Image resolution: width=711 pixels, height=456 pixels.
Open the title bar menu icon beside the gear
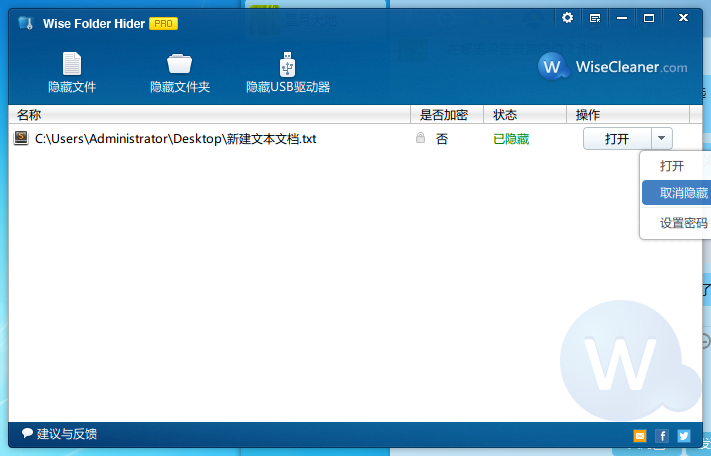595,18
